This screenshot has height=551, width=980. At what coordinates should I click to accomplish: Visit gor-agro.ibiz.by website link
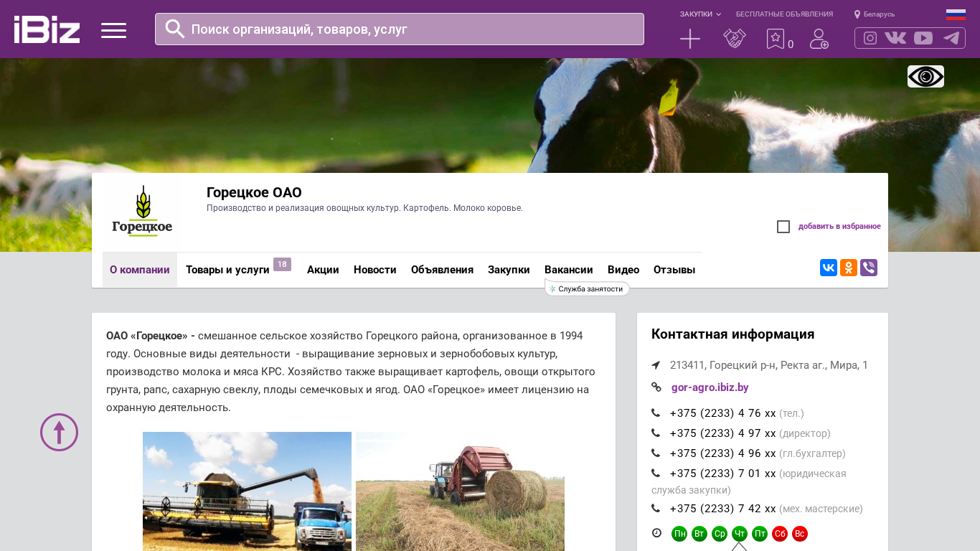tap(710, 387)
